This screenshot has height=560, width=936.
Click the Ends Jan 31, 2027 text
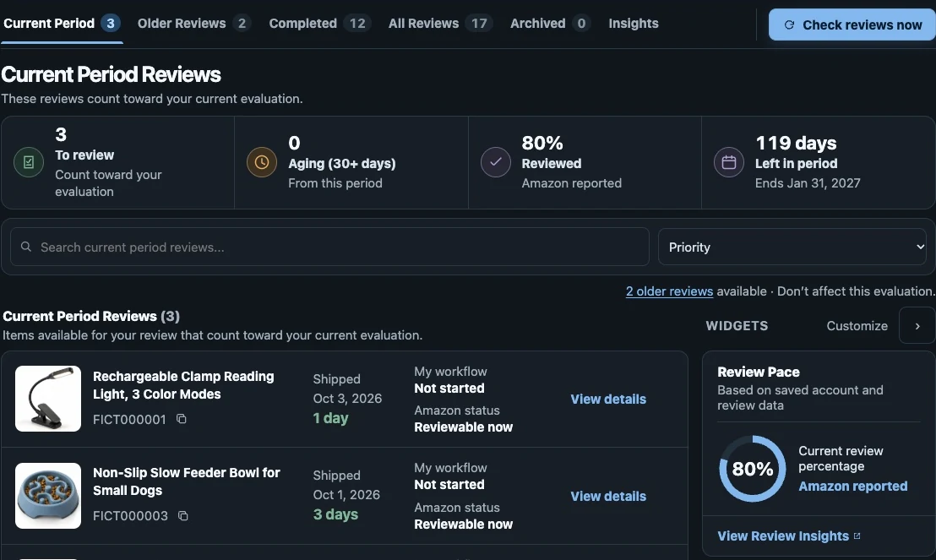pyautogui.click(x=808, y=183)
